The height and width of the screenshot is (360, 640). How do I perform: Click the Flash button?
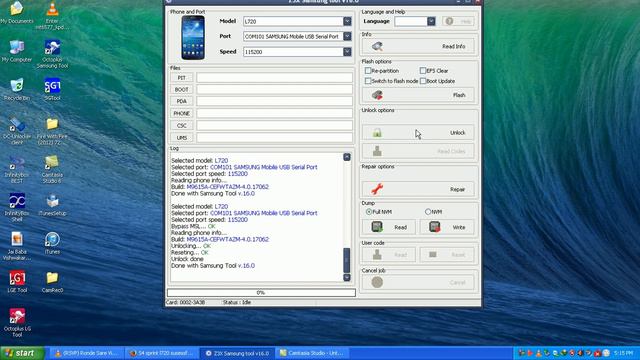[x=418, y=95]
